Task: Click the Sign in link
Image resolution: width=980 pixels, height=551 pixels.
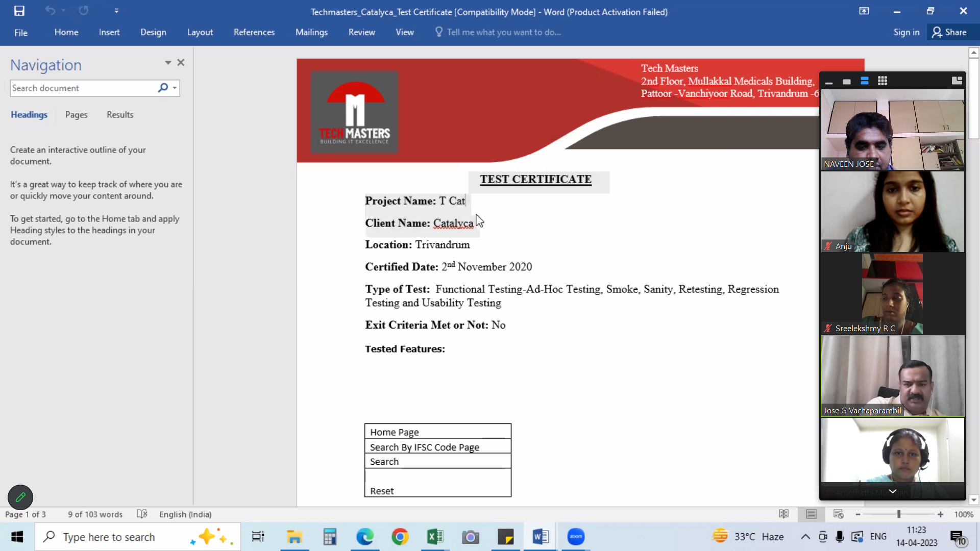Action: pos(906,32)
